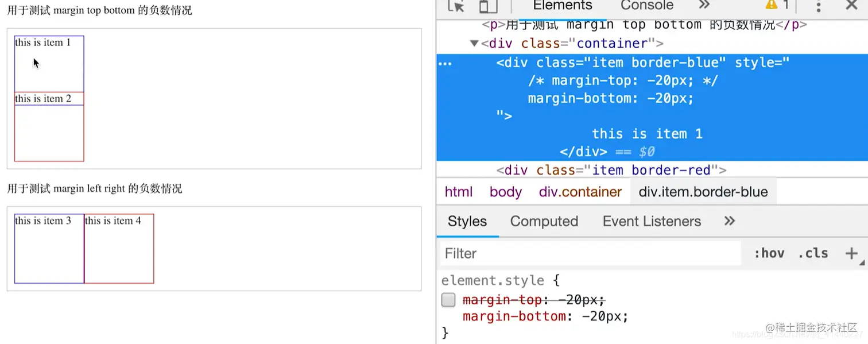The width and height of the screenshot is (868, 344).
Task: Close the DevTools panel
Action: pos(852,5)
